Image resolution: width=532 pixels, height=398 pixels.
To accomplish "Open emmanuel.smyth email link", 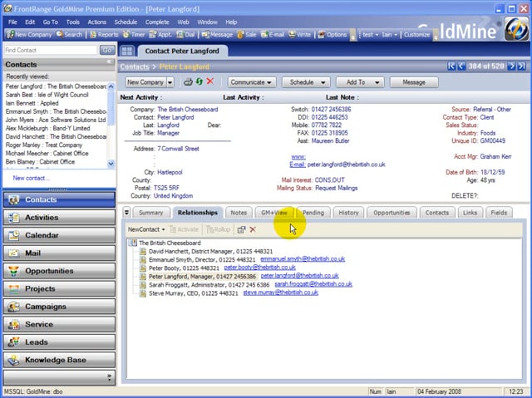I will click(303, 259).
